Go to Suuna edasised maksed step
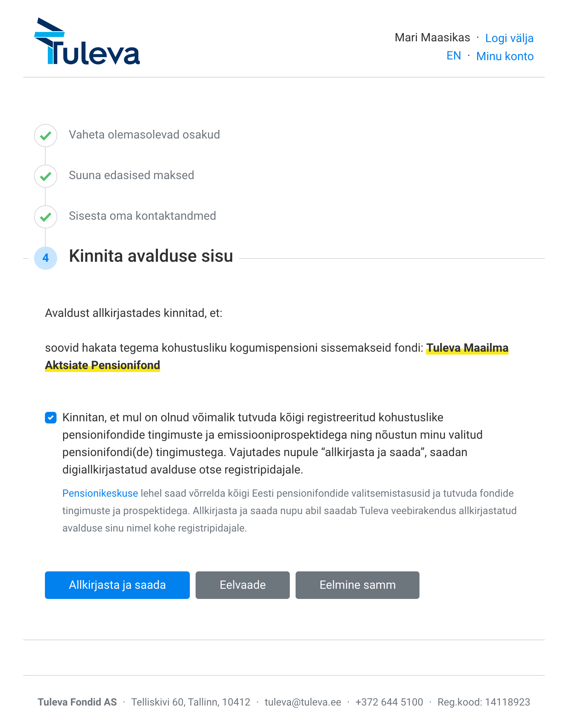The width and height of the screenshot is (568, 728). [131, 175]
